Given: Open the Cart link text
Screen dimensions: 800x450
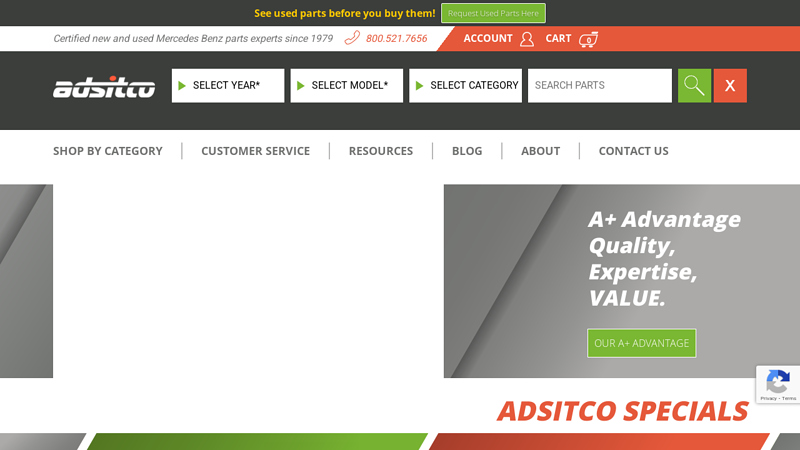Looking at the screenshot, I should (558, 39).
